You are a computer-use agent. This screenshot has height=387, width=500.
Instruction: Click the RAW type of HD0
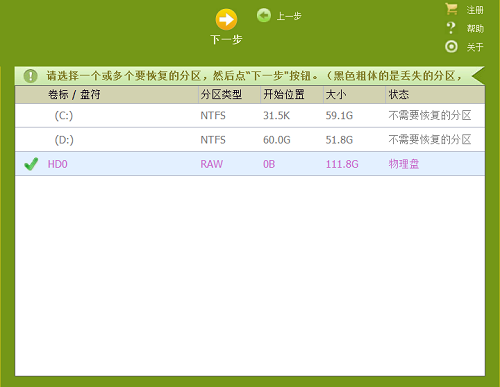[212, 164]
